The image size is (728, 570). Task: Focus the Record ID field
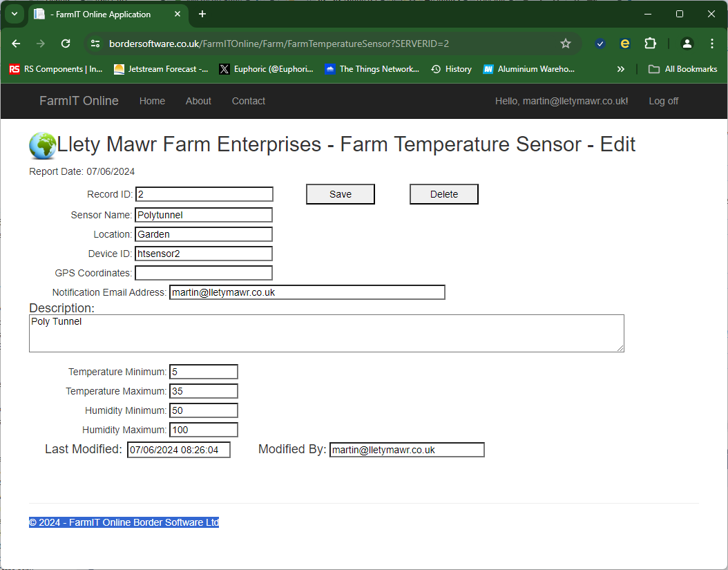204,194
